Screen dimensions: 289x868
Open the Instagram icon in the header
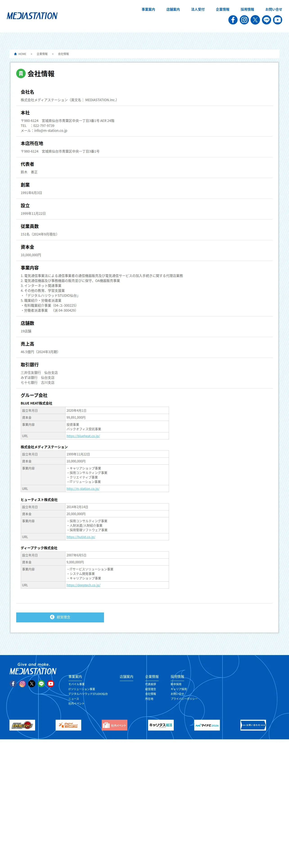(244, 20)
